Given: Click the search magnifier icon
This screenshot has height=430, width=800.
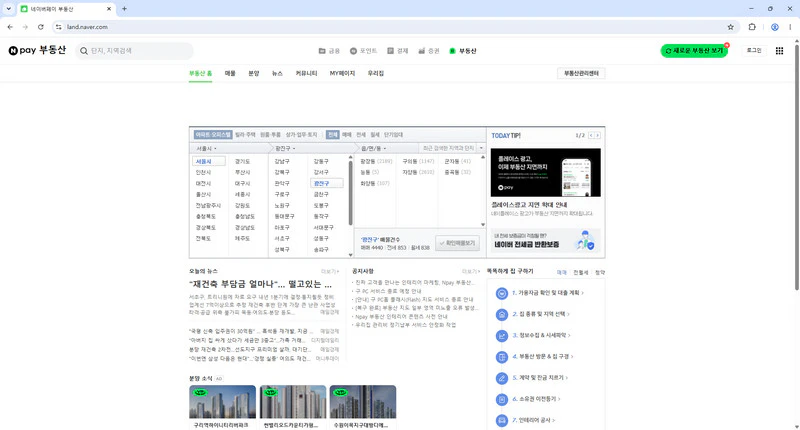Looking at the screenshot, I should 84,51.
